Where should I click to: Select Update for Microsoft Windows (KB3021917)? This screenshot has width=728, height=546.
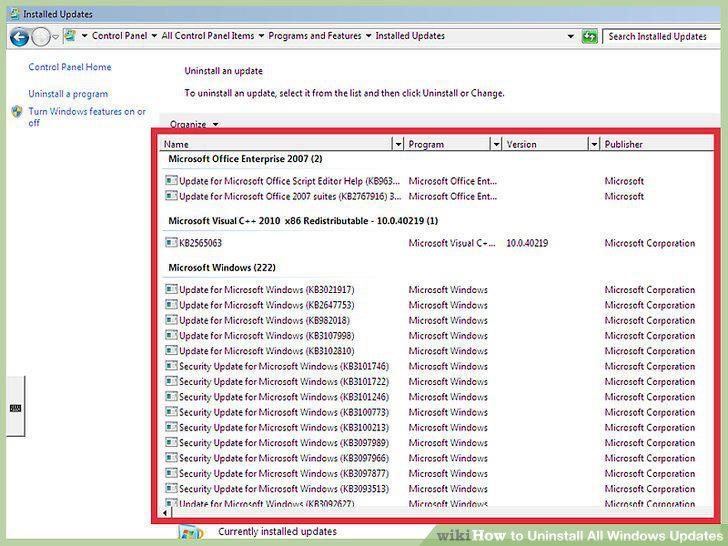(x=266, y=290)
